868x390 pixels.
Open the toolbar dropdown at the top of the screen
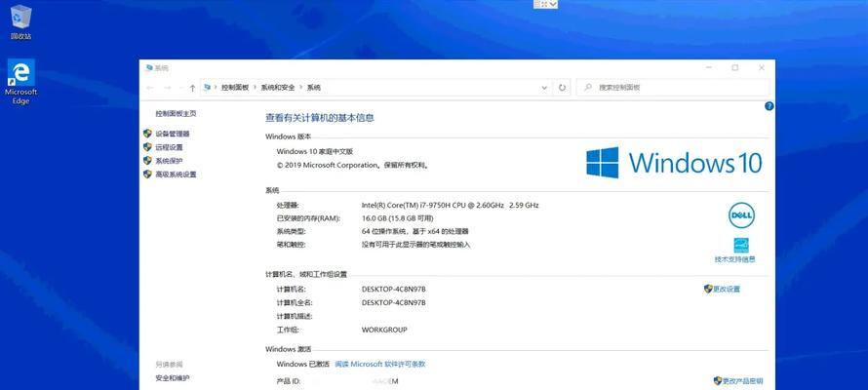click(x=553, y=4)
